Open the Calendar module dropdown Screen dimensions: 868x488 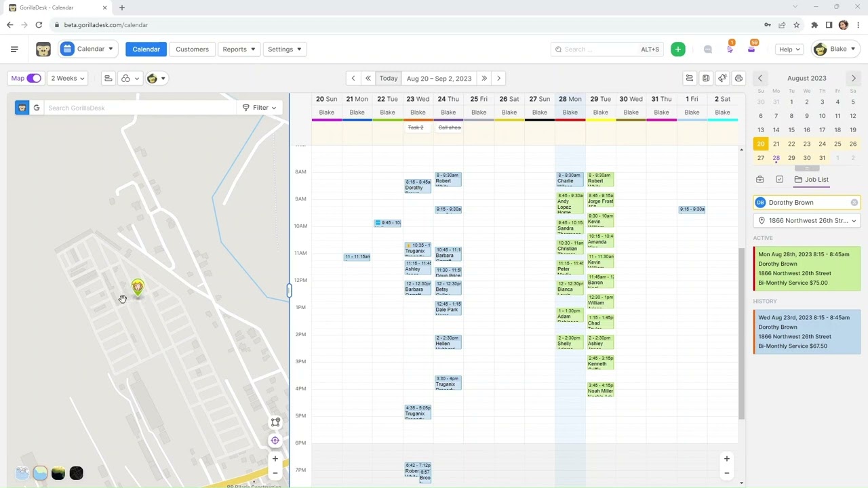(89, 49)
